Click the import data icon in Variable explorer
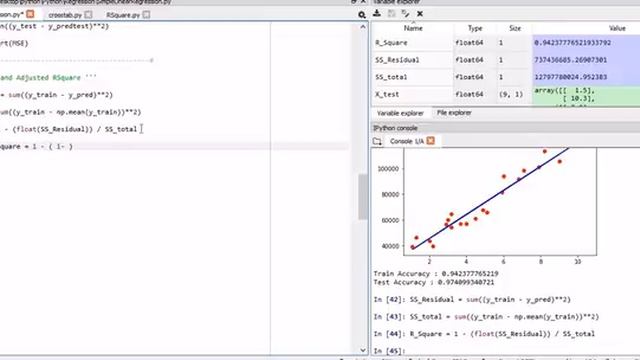 pyautogui.click(x=377, y=13)
